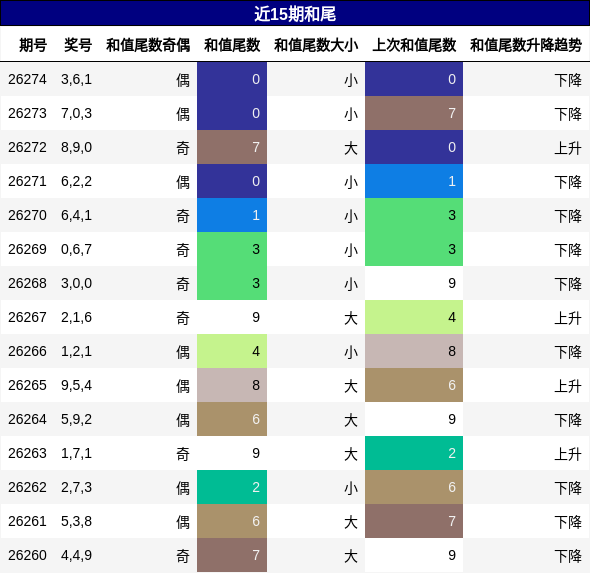
Task: Click winning numbers 1,7,1
Action: pyautogui.click(x=76, y=453)
